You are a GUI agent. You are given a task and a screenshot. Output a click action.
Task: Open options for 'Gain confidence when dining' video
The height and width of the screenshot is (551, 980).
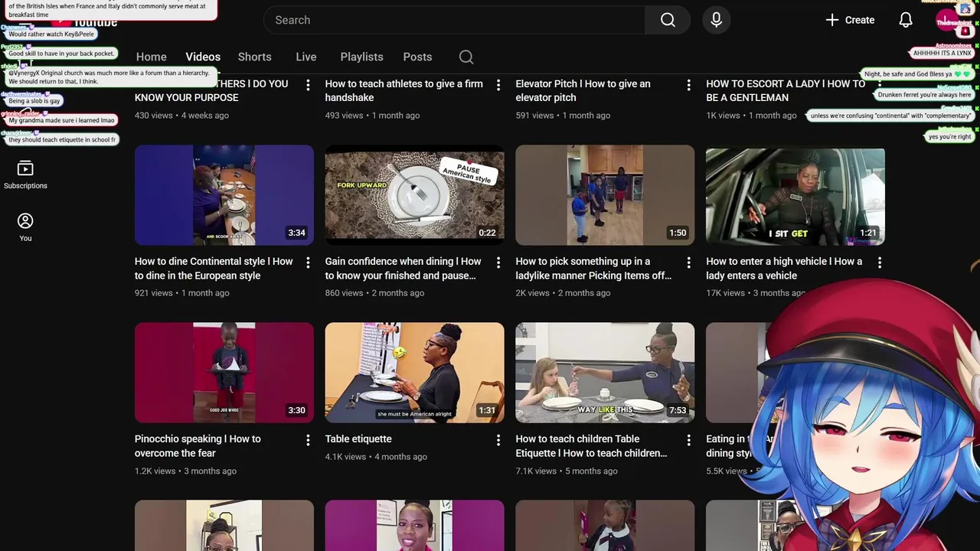click(x=498, y=262)
